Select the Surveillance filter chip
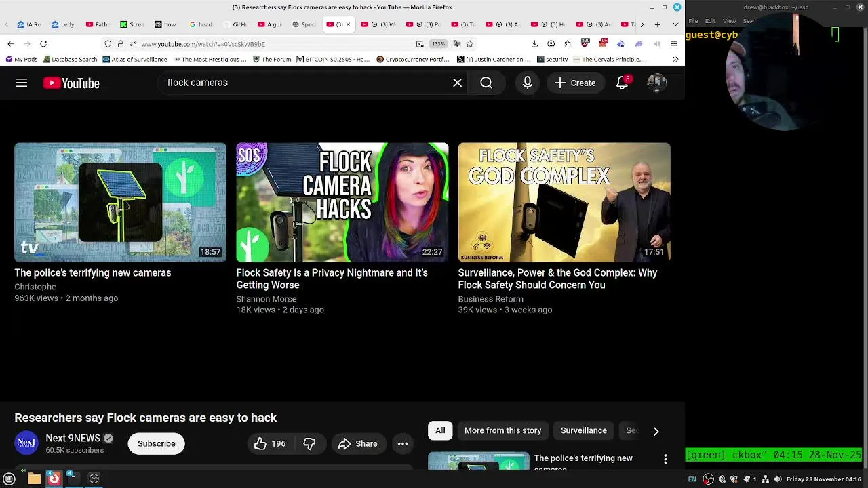Image resolution: width=868 pixels, height=488 pixels. coord(583,430)
